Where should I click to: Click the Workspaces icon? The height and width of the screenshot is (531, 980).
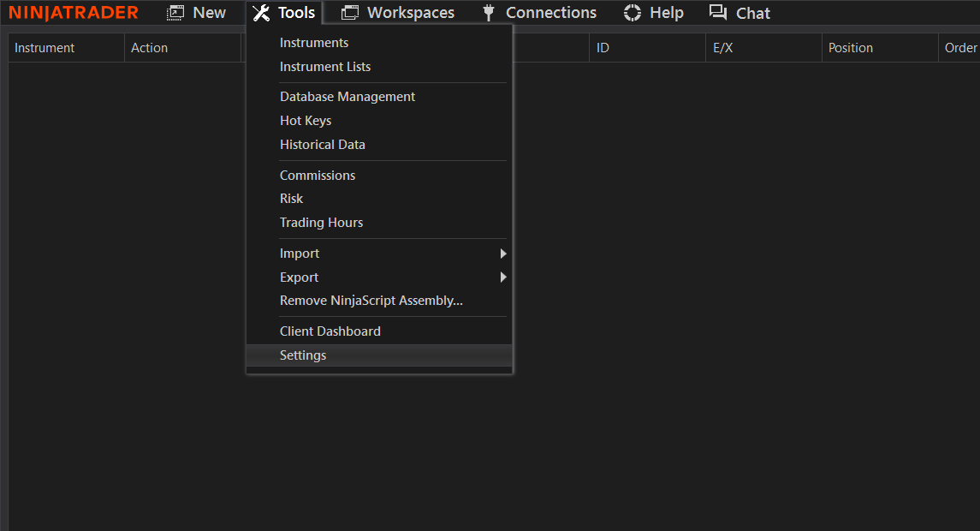pyautogui.click(x=350, y=13)
